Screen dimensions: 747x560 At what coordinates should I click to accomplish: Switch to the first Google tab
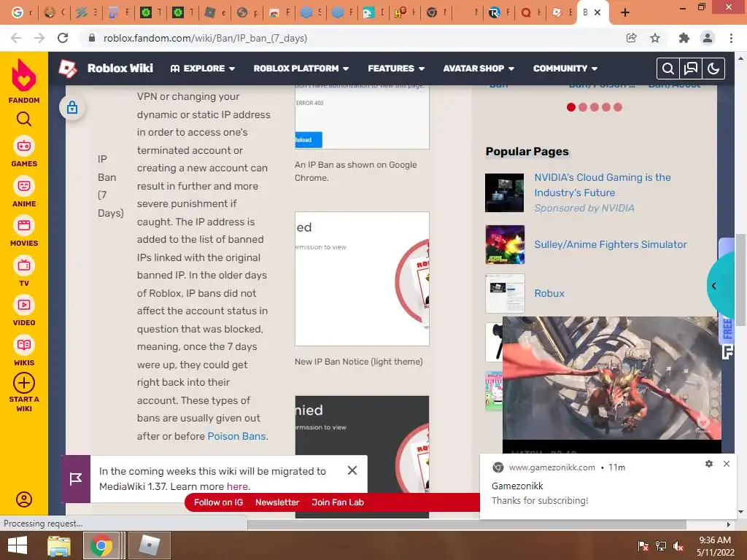[x=21, y=13]
